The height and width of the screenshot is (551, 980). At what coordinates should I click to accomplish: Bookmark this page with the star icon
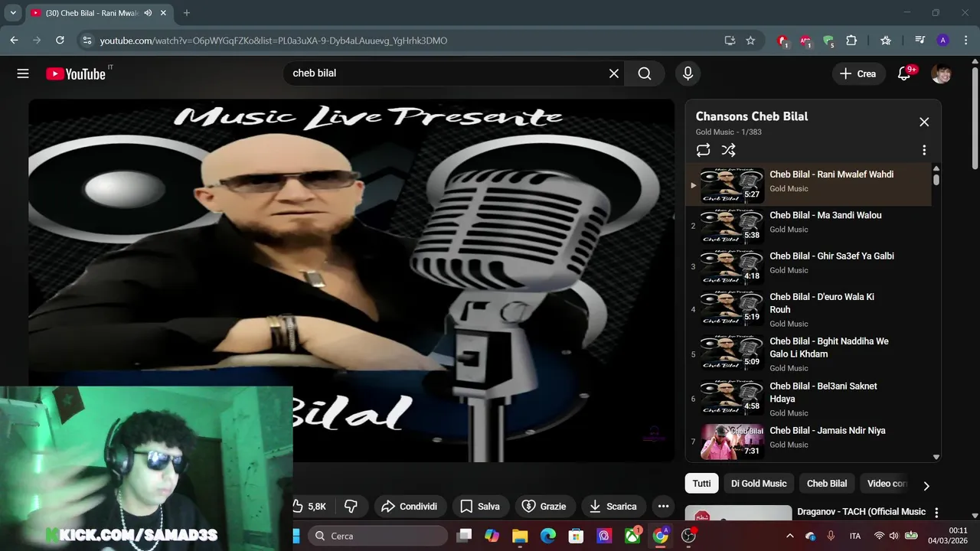click(x=750, y=41)
